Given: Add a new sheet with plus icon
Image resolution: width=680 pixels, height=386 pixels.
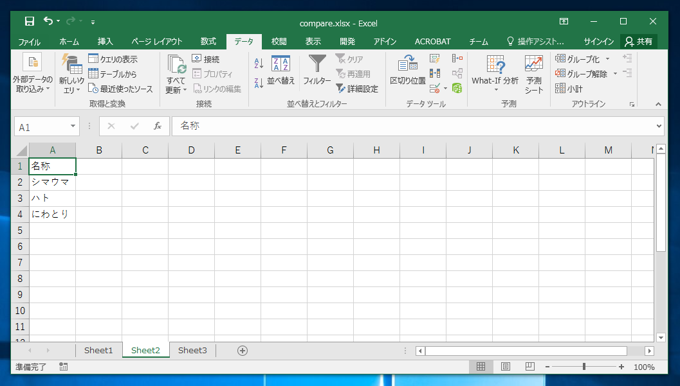Looking at the screenshot, I should pos(242,350).
